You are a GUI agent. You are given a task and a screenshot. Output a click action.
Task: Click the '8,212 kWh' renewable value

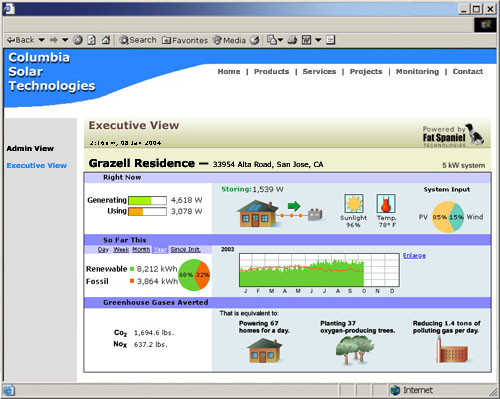tap(157, 269)
